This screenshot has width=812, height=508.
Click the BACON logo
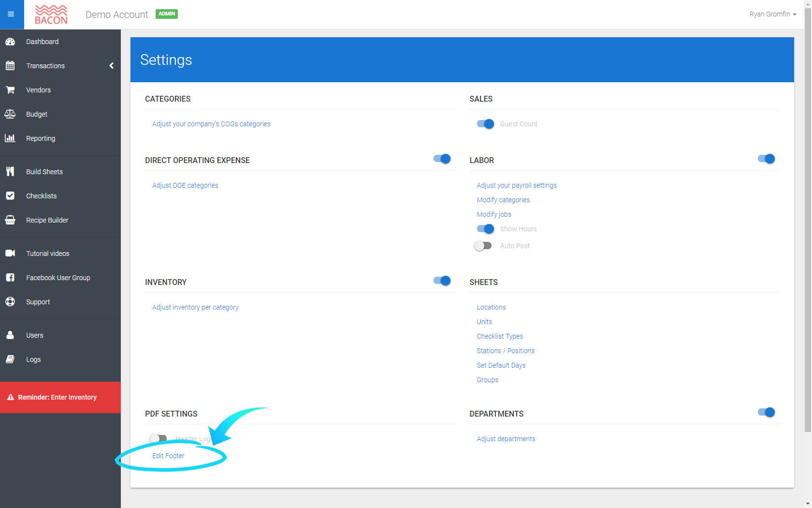pos(51,15)
